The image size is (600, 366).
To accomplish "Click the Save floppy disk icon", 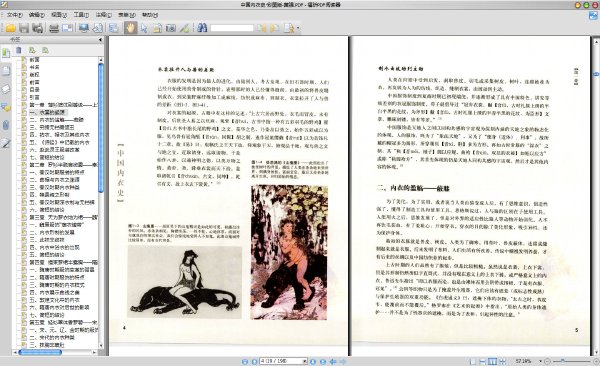I will (x=24, y=28).
